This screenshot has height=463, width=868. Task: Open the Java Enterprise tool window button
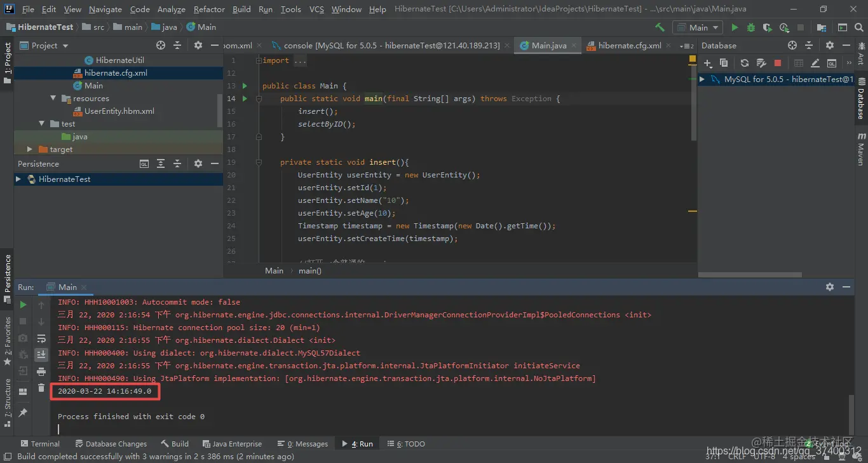[232, 444]
